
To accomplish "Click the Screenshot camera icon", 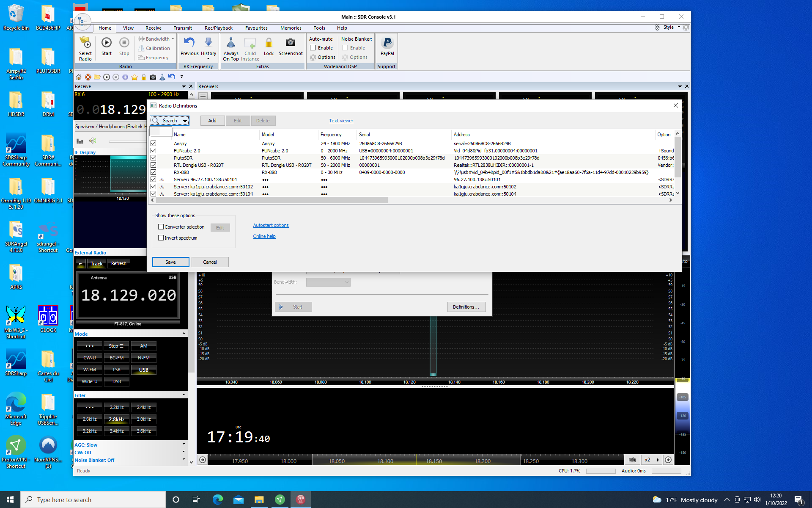I will pyautogui.click(x=290, y=43).
